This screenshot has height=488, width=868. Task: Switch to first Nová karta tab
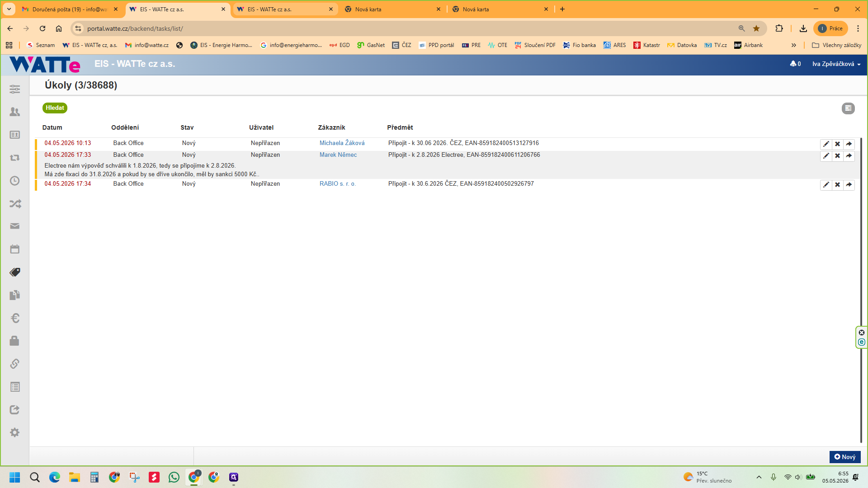(392, 9)
